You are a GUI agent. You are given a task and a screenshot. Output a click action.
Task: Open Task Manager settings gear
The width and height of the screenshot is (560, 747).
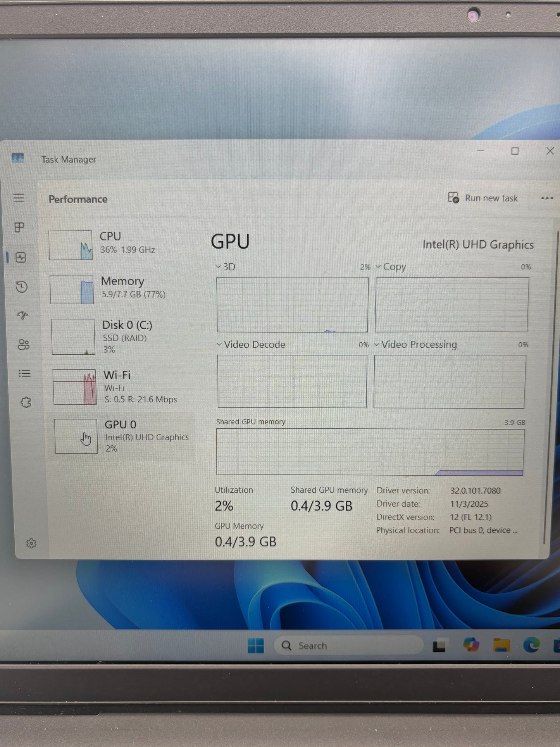tap(31, 543)
